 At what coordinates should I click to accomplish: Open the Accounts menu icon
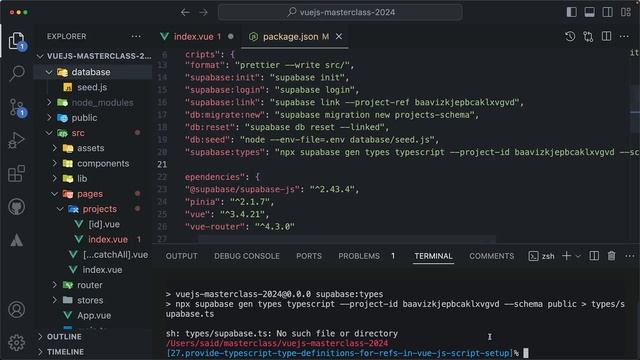(x=17, y=310)
